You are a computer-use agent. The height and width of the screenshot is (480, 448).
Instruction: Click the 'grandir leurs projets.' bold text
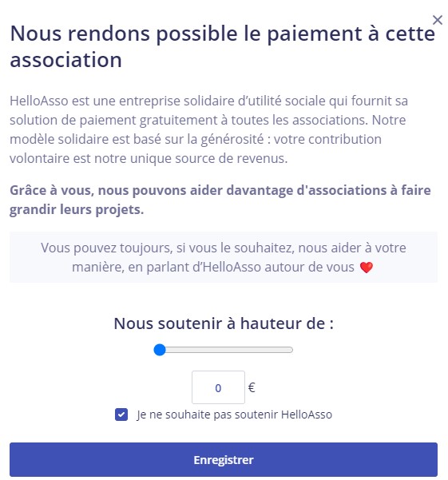coord(77,210)
